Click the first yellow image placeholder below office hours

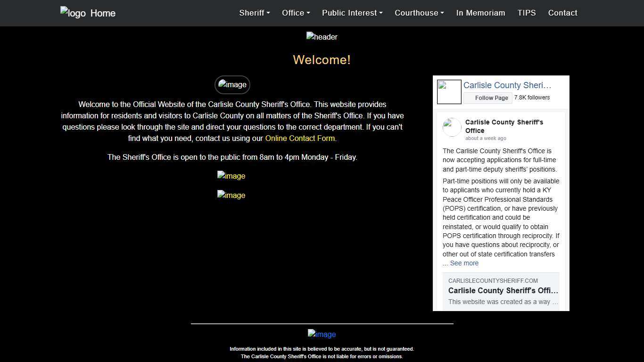tap(231, 176)
